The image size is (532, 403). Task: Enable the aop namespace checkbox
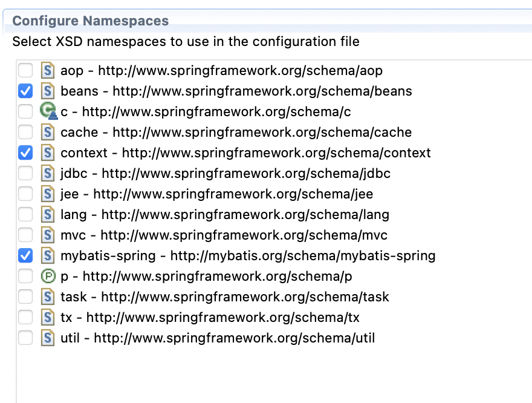[25, 71]
